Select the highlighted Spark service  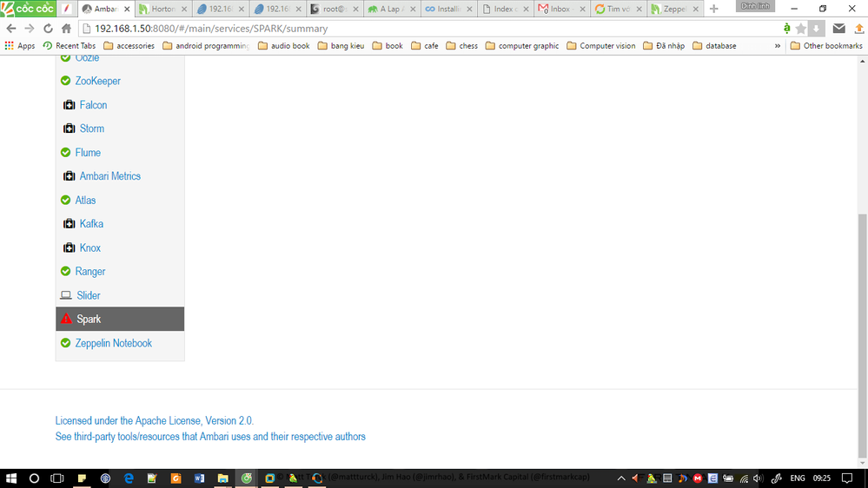click(x=120, y=319)
